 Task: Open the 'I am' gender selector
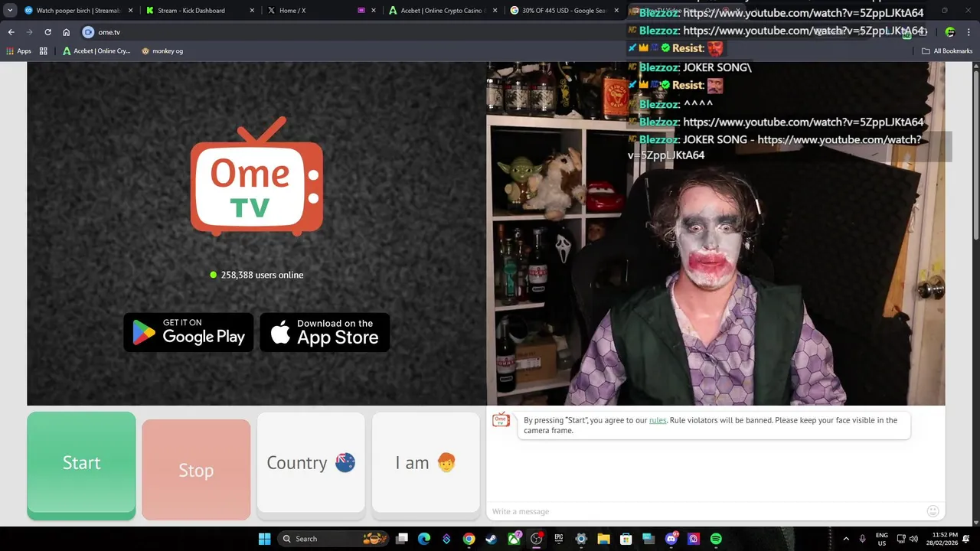[x=426, y=463]
